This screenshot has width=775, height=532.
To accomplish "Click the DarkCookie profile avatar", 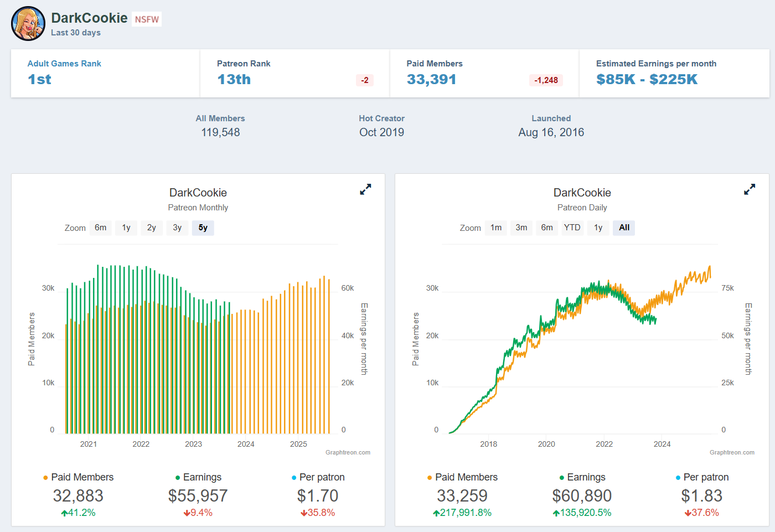I will 28,24.
